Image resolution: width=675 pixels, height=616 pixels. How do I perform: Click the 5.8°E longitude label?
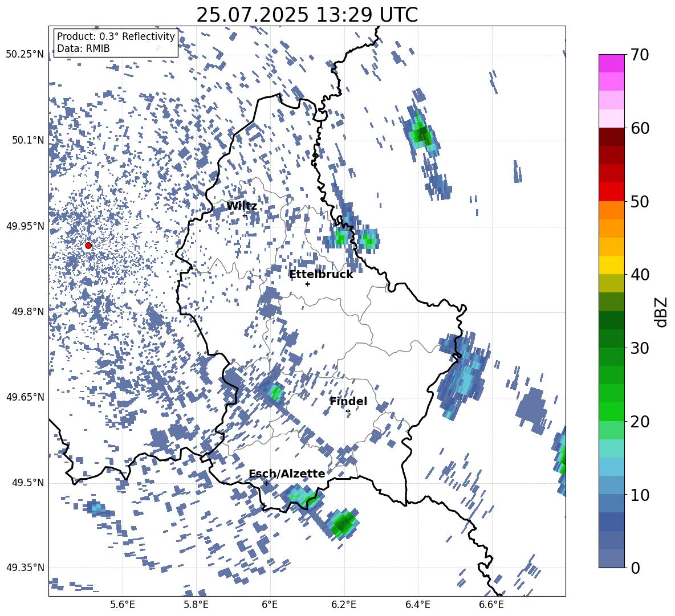point(196,605)
